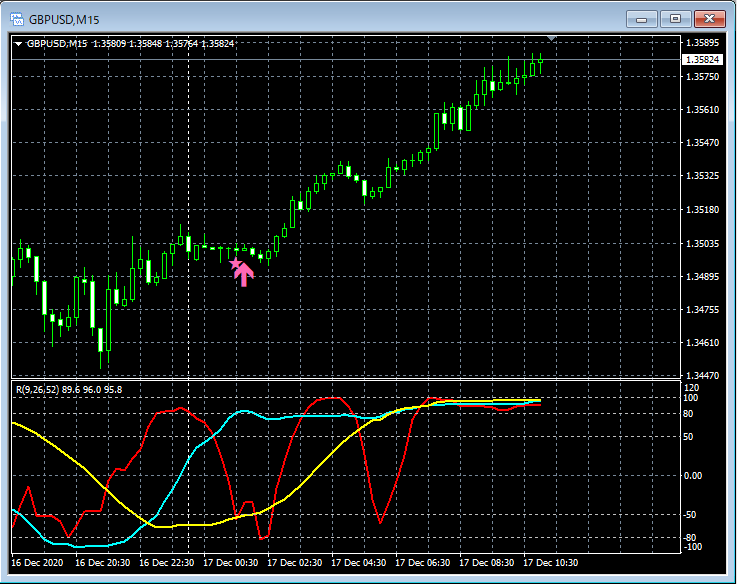
Task: Close the GBPUSD,M15 chart window
Action: pos(709,18)
